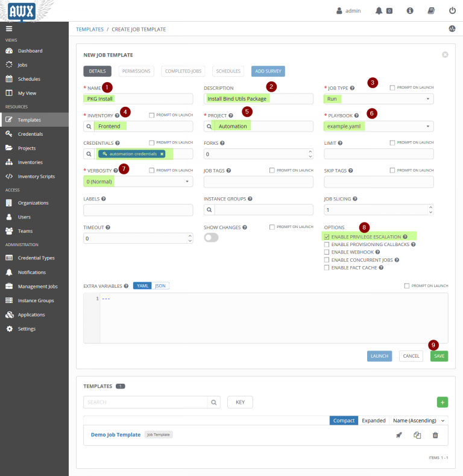Screen dimensions: 463x476
Task: Check Enable Concurrent Jobs option
Action: tap(327, 260)
